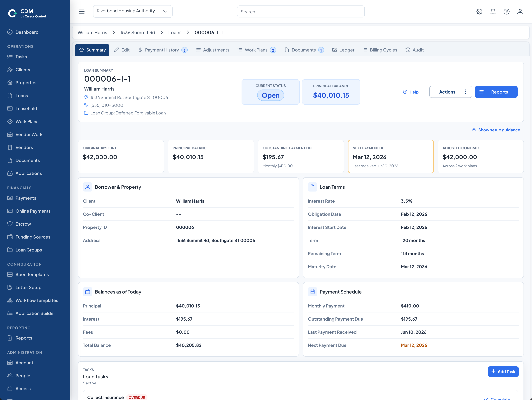Open Funding Sources in sidebar

33,237
